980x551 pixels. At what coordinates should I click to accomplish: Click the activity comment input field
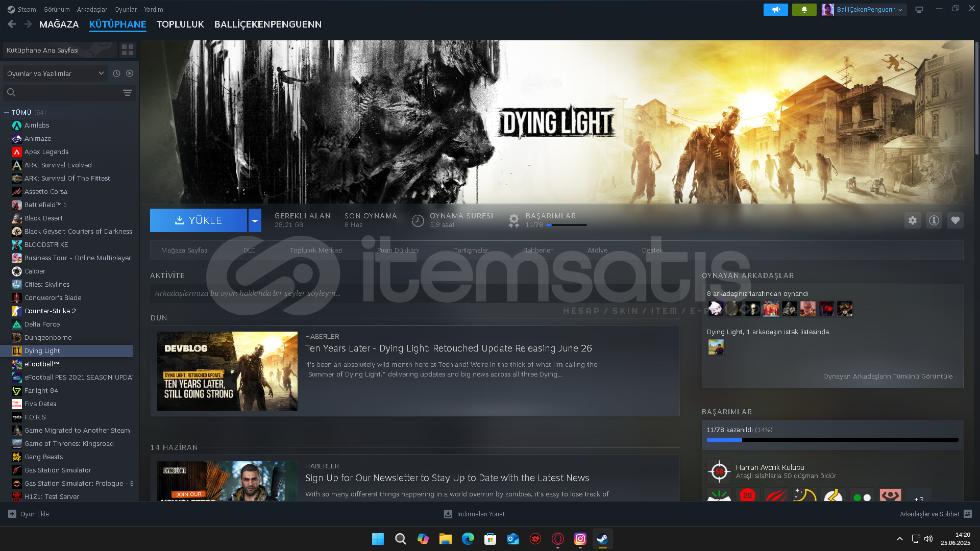coord(415,293)
